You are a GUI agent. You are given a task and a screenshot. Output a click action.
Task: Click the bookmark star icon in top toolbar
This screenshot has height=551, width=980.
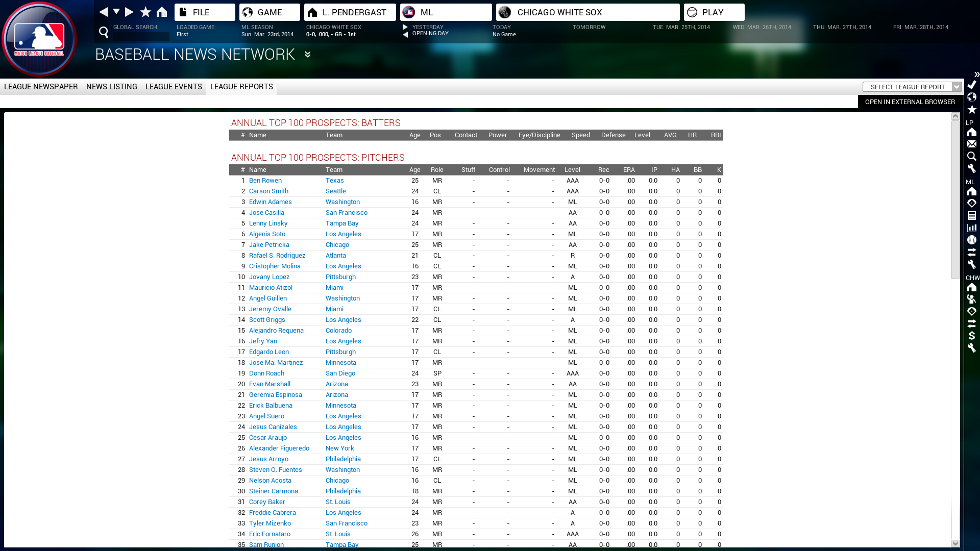(145, 12)
